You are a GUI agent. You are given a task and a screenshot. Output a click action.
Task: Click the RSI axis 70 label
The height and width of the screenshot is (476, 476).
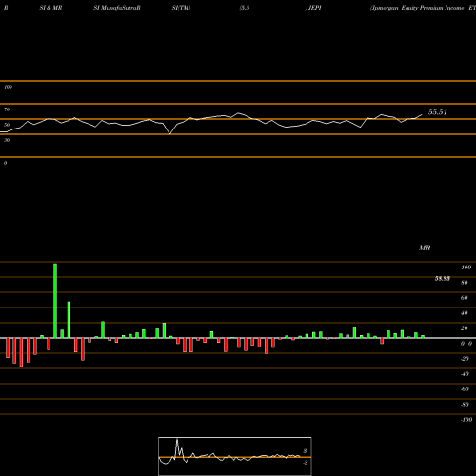(x=7, y=109)
